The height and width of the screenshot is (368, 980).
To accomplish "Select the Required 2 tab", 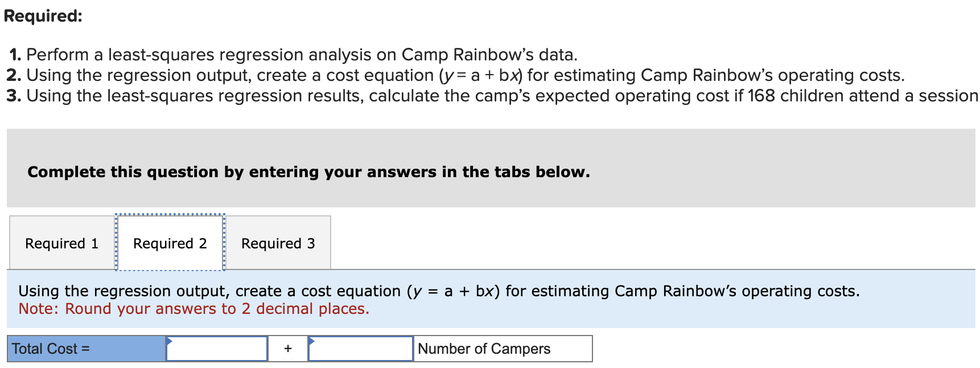I will [x=169, y=243].
